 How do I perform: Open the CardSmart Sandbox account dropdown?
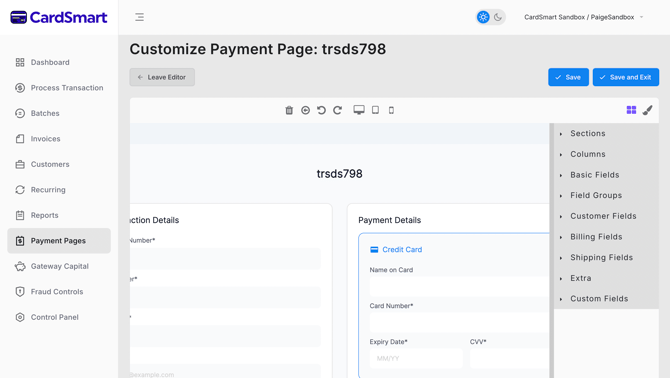click(584, 17)
